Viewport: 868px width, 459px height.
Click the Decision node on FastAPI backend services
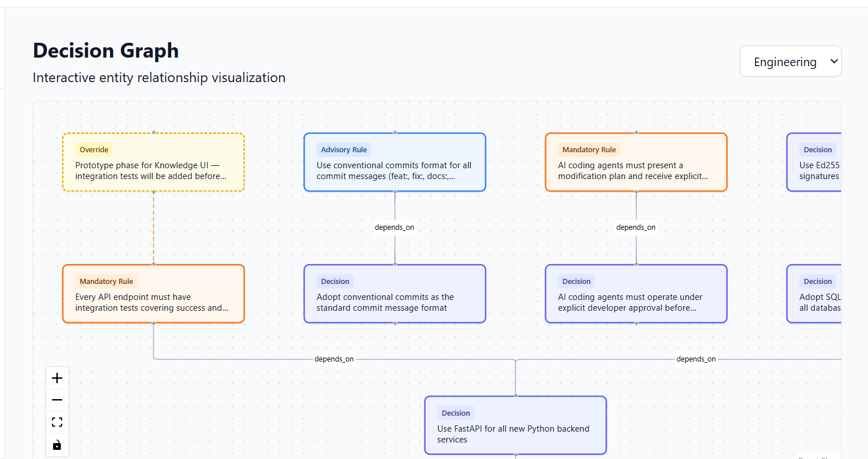pyautogui.click(x=515, y=425)
